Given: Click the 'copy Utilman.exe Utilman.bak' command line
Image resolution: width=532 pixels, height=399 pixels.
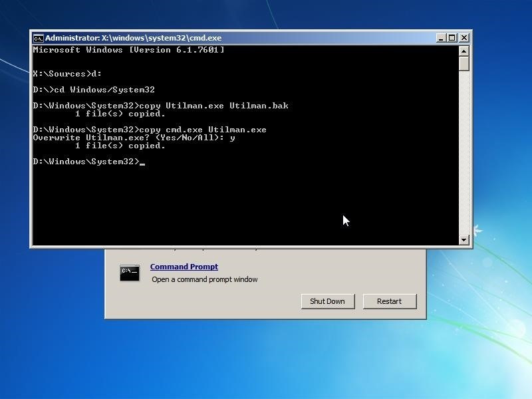Looking at the screenshot, I should [161, 106].
